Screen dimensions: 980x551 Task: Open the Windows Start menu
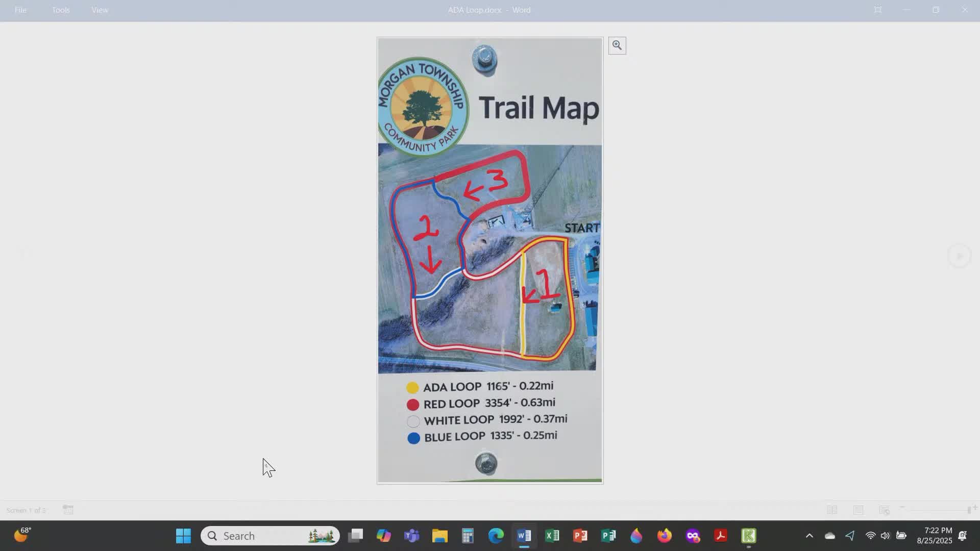pos(183,536)
